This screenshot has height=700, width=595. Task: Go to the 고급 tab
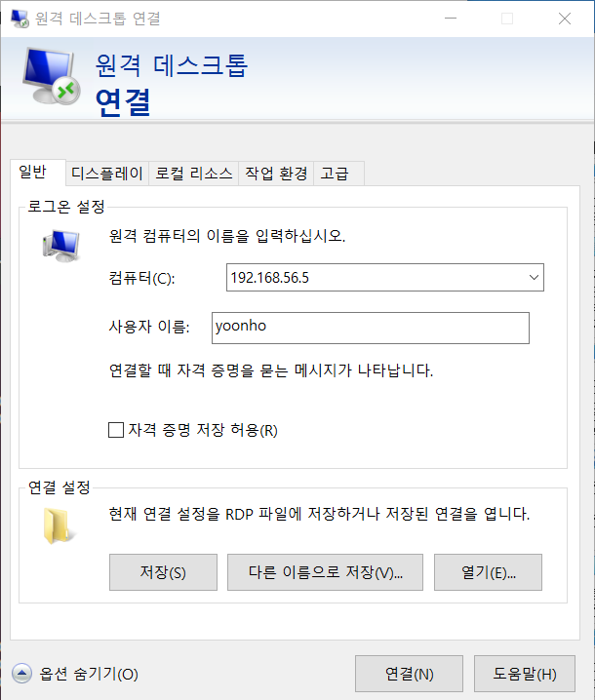click(x=338, y=174)
